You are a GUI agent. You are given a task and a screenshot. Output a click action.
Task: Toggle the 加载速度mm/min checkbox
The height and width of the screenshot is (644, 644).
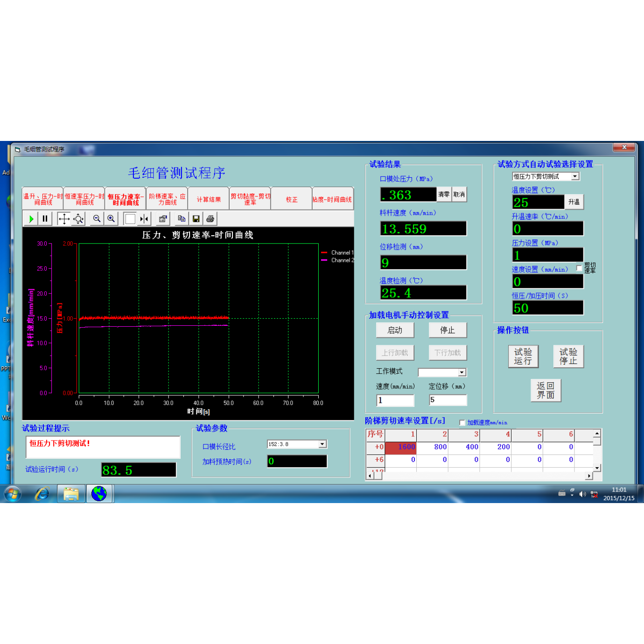462,423
